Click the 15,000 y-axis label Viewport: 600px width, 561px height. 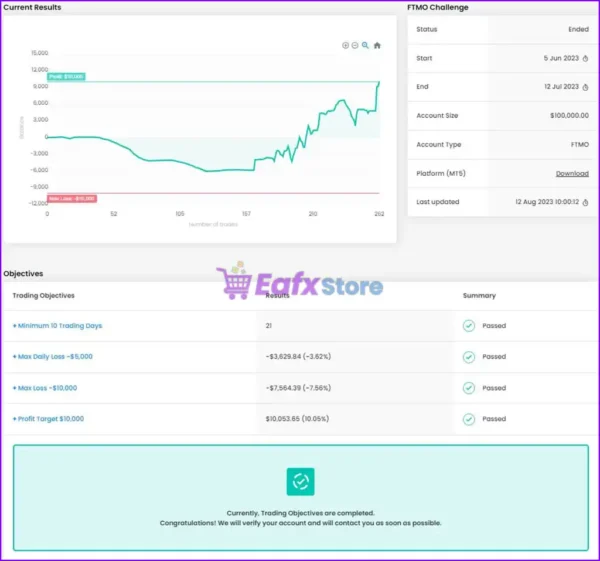click(40, 53)
